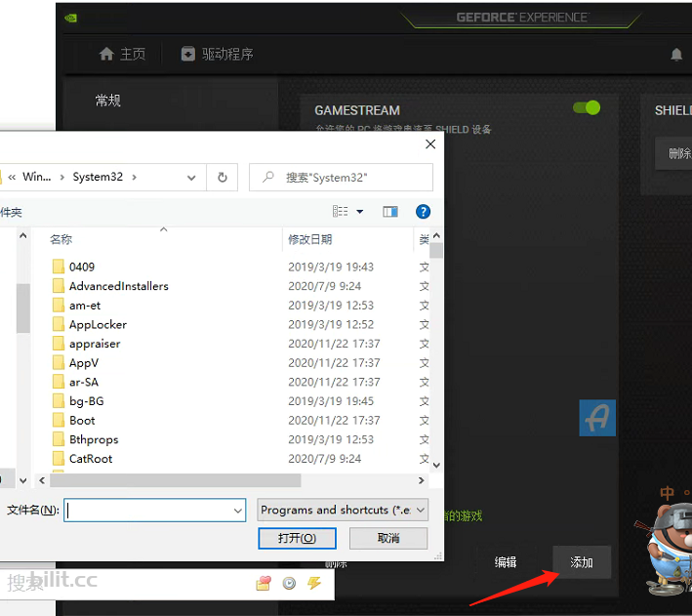Open the view options dropdown arrow
The image size is (692, 616).
pyautogui.click(x=360, y=212)
